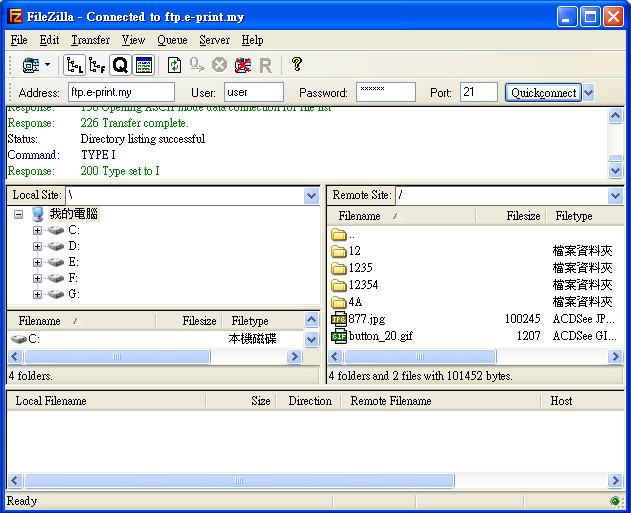Viewport: 631px width, 513px height.
Task: Click the Remote Filename queue column header
Action: [441, 401]
